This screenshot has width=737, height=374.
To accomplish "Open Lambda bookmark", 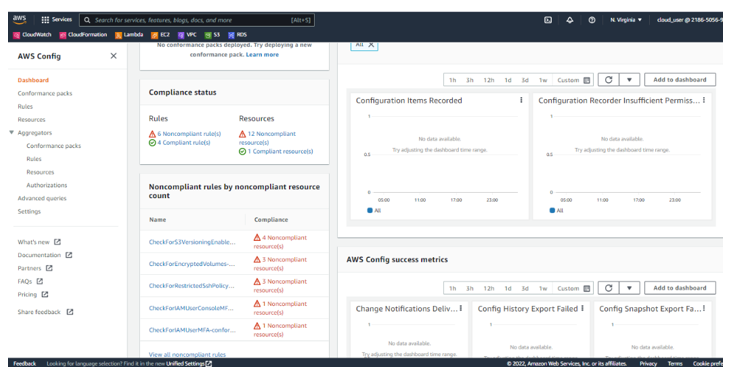I will pos(129,35).
